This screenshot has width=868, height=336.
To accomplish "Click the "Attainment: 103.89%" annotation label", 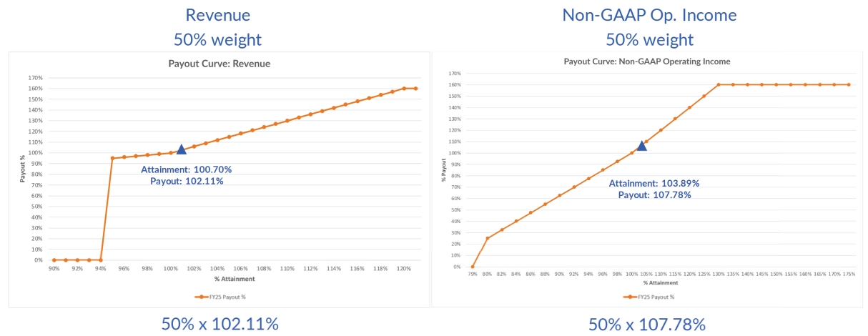I will pyautogui.click(x=654, y=183).
